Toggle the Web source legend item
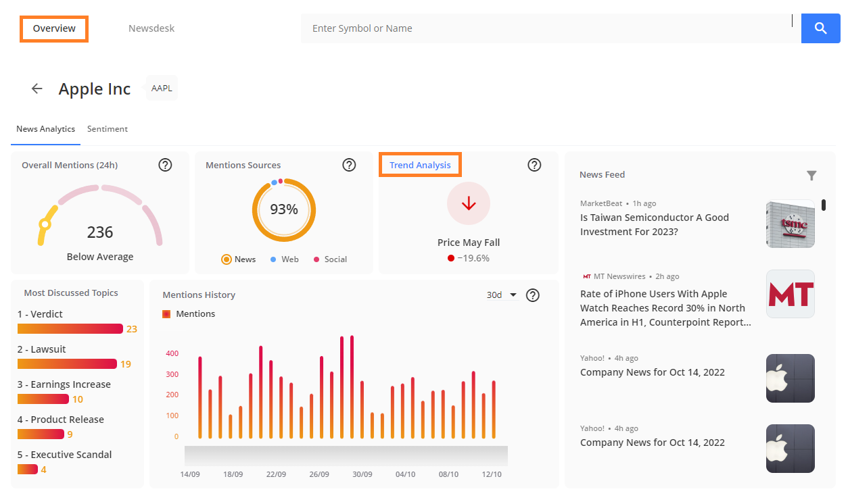Screen dimensions: 848x504 click(284, 259)
